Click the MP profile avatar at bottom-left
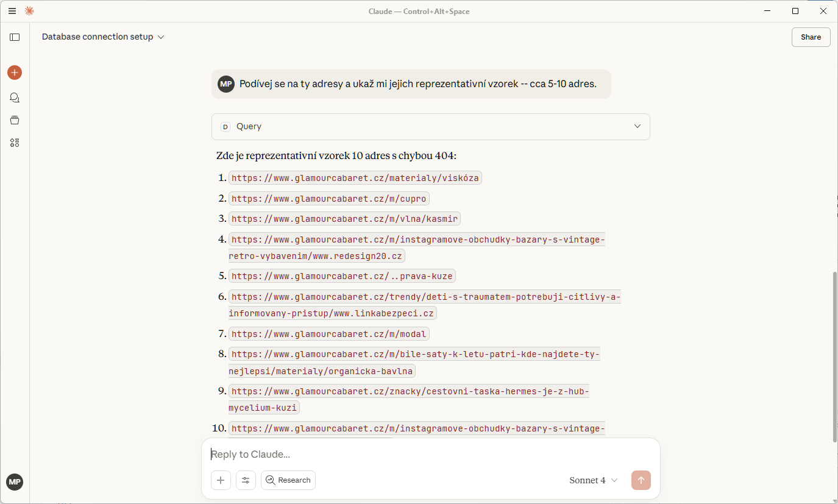Image resolution: width=838 pixels, height=504 pixels. click(x=15, y=482)
